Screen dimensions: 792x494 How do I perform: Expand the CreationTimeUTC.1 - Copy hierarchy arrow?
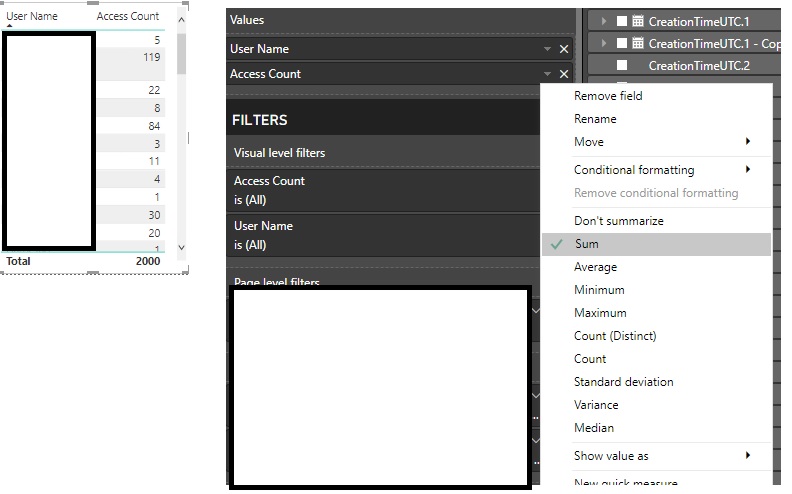[x=604, y=43]
